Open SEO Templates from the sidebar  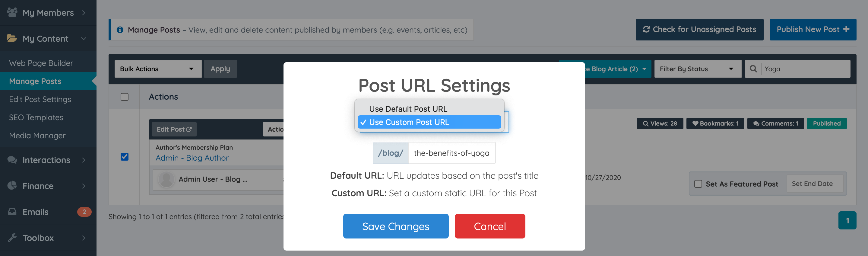(36, 117)
